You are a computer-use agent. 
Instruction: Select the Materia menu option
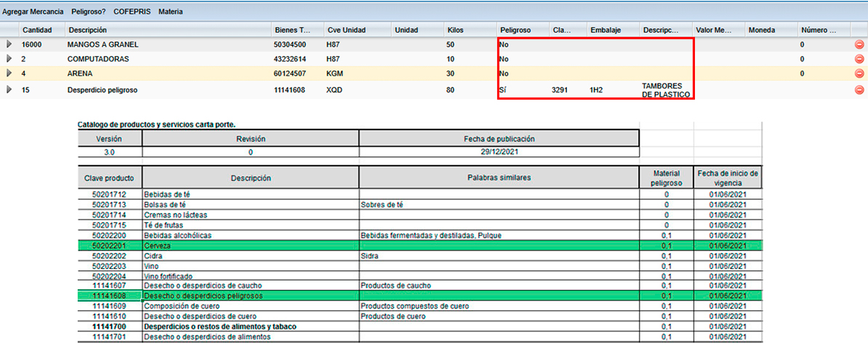pos(171,12)
